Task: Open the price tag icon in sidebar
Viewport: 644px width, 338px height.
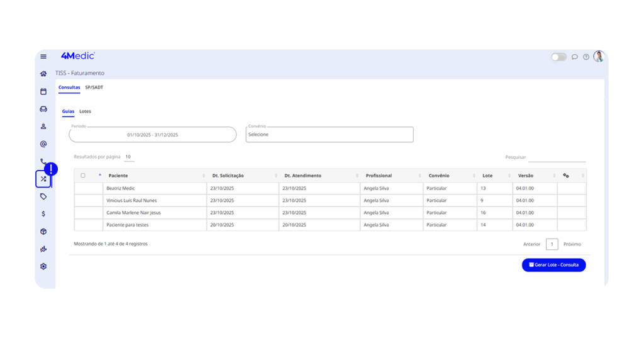Action: click(x=43, y=196)
